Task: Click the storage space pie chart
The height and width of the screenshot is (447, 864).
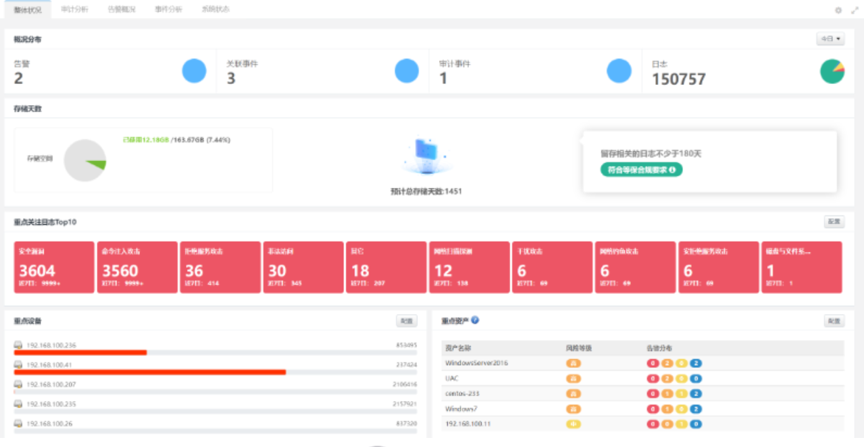Action: coord(85,160)
